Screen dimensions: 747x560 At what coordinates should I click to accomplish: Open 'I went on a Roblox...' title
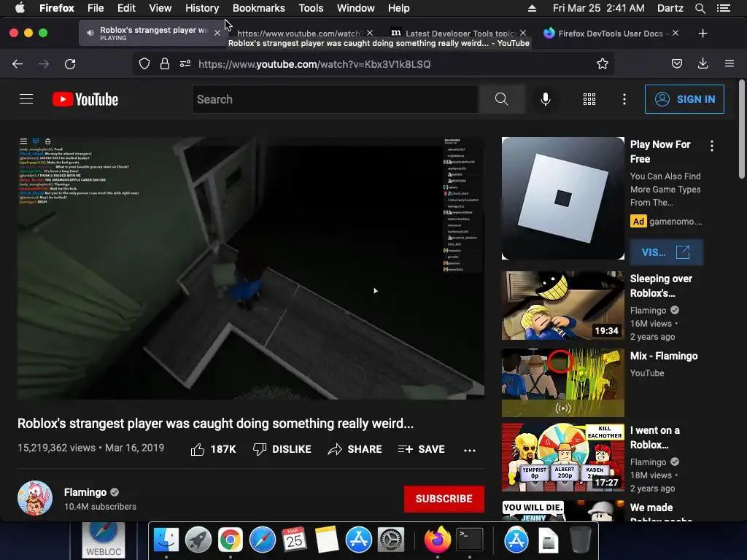654,437
